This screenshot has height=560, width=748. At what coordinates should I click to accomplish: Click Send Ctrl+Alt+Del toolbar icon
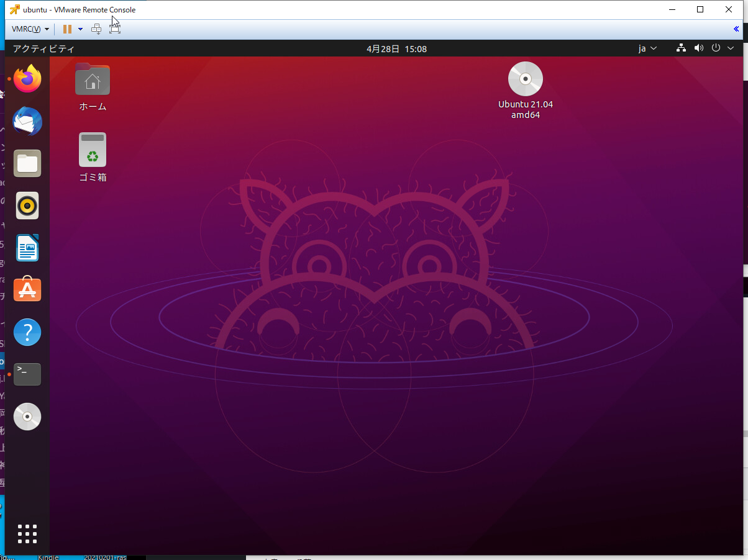pyautogui.click(x=96, y=29)
